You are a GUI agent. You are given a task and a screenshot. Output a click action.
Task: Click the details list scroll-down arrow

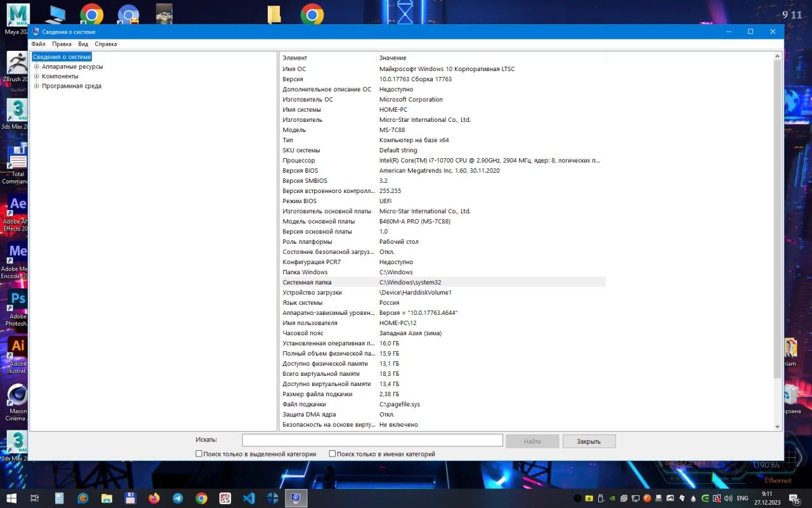click(x=777, y=427)
